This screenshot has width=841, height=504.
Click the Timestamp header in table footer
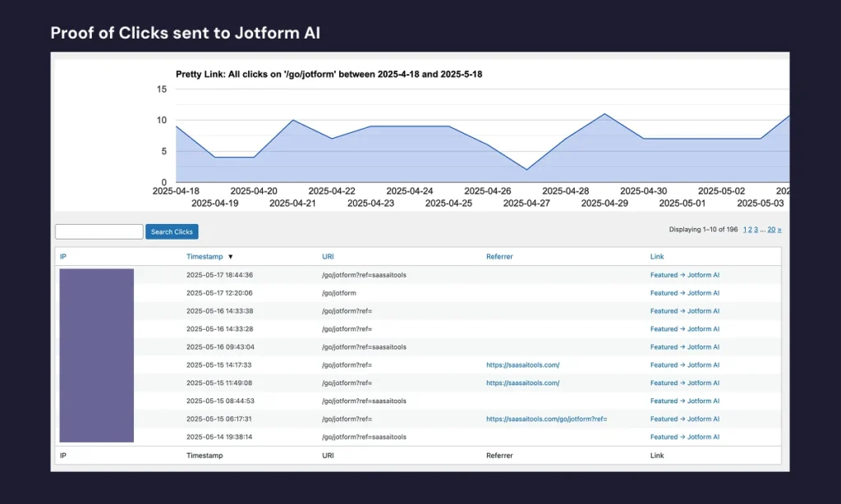(x=204, y=455)
